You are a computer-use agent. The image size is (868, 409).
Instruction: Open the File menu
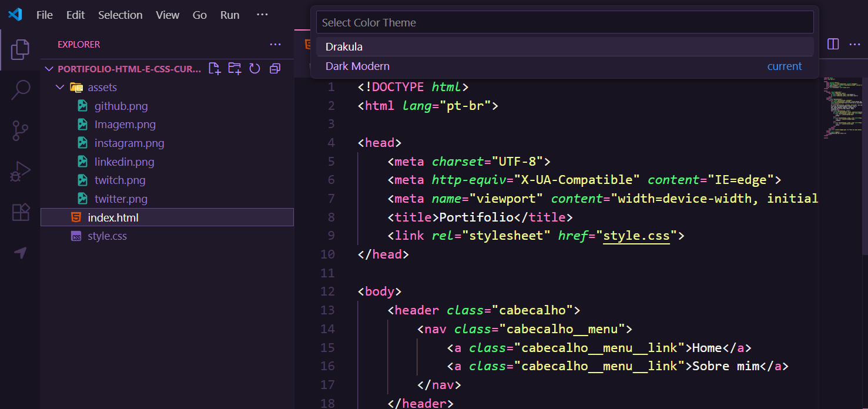tap(45, 15)
